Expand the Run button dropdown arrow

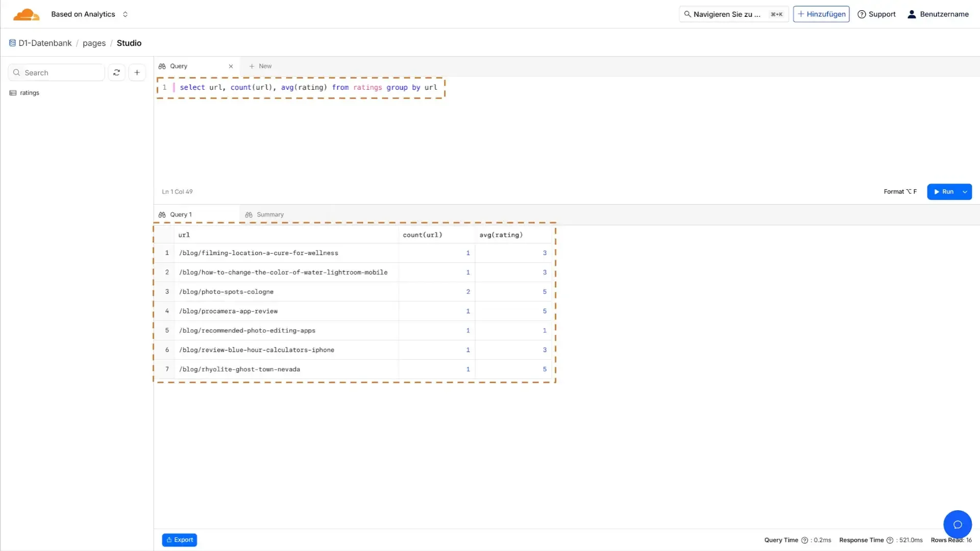pyautogui.click(x=965, y=192)
